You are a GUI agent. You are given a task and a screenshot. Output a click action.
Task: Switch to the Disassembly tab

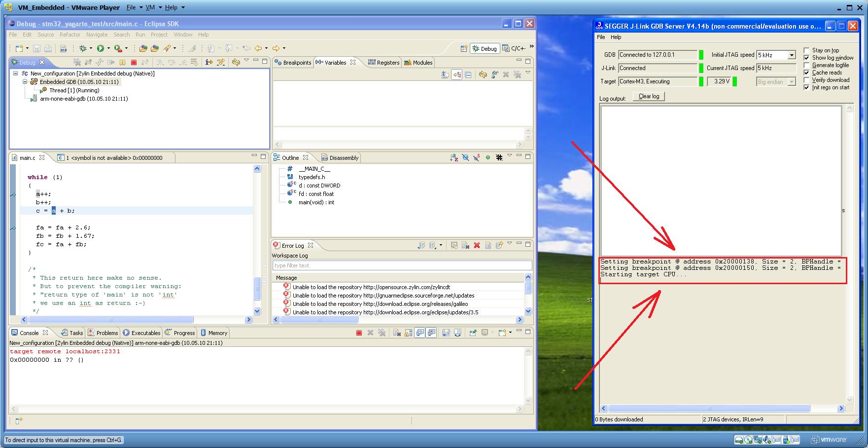pos(340,158)
